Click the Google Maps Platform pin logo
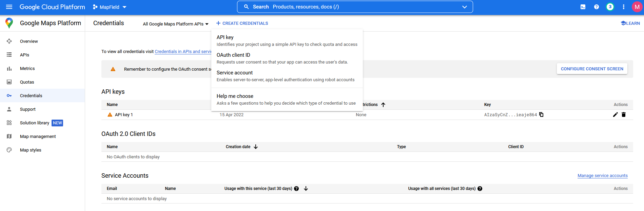The image size is (644, 211). (x=9, y=23)
